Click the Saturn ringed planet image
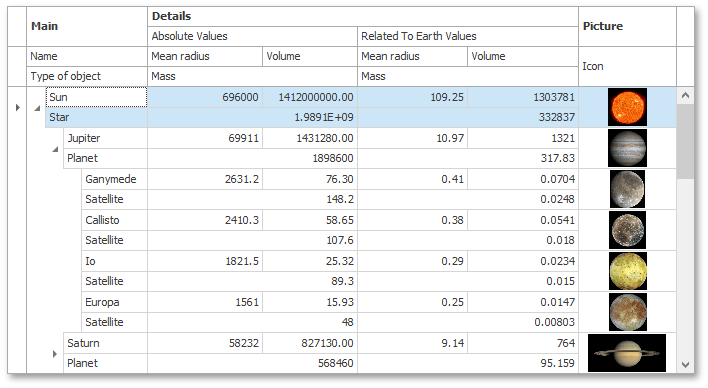Image resolution: width=708 pixels, height=388 pixels. [x=627, y=353]
